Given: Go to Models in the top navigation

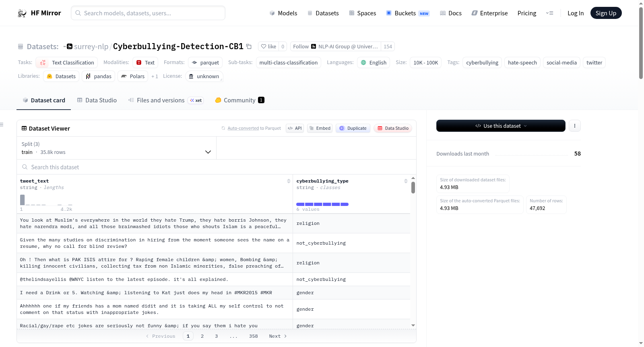Looking at the screenshot, I should (x=283, y=13).
